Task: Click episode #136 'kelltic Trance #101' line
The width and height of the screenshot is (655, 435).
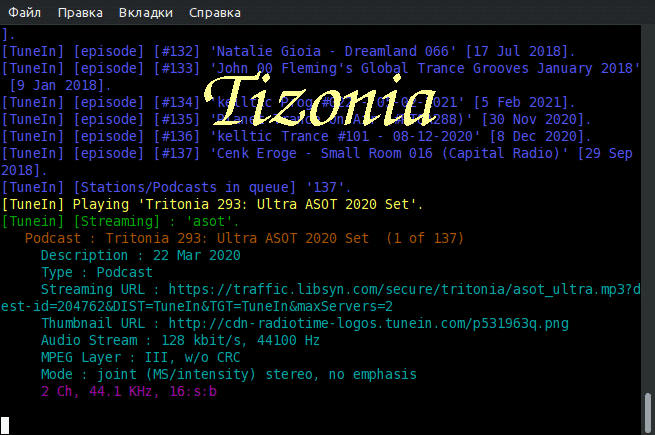Action: pos(296,136)
